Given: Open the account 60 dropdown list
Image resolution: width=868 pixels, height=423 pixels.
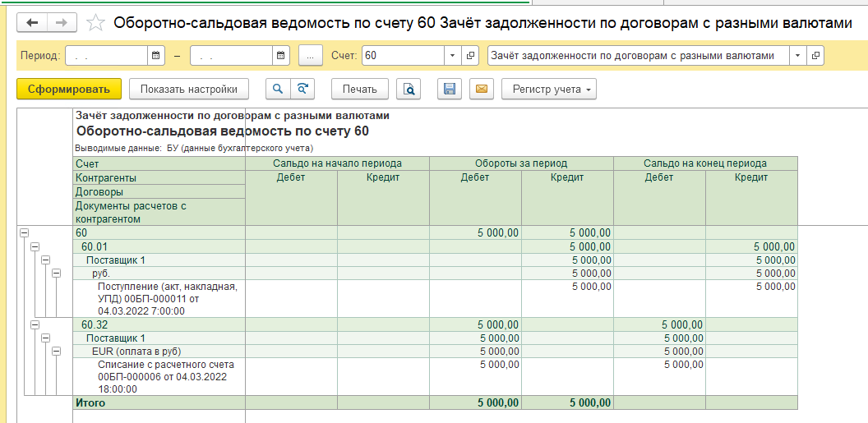Looking at the screenshot, I should point(452,55).
